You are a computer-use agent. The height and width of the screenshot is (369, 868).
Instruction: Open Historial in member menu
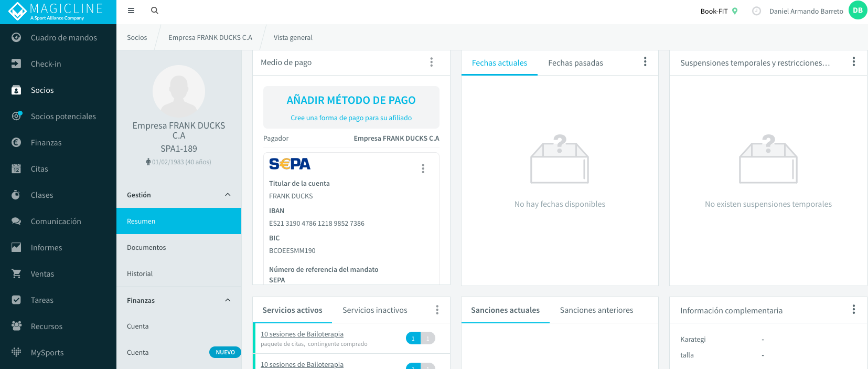(179, 273)
